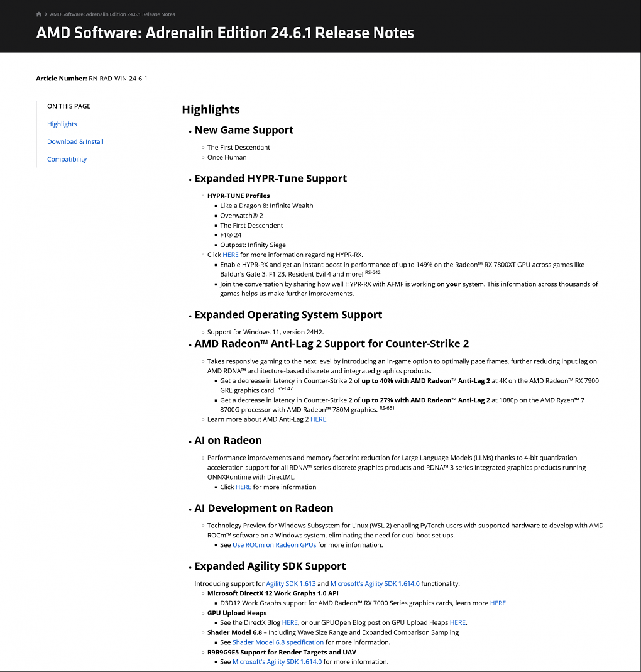Click Expanded Operating System Support heading

(288, 314)
